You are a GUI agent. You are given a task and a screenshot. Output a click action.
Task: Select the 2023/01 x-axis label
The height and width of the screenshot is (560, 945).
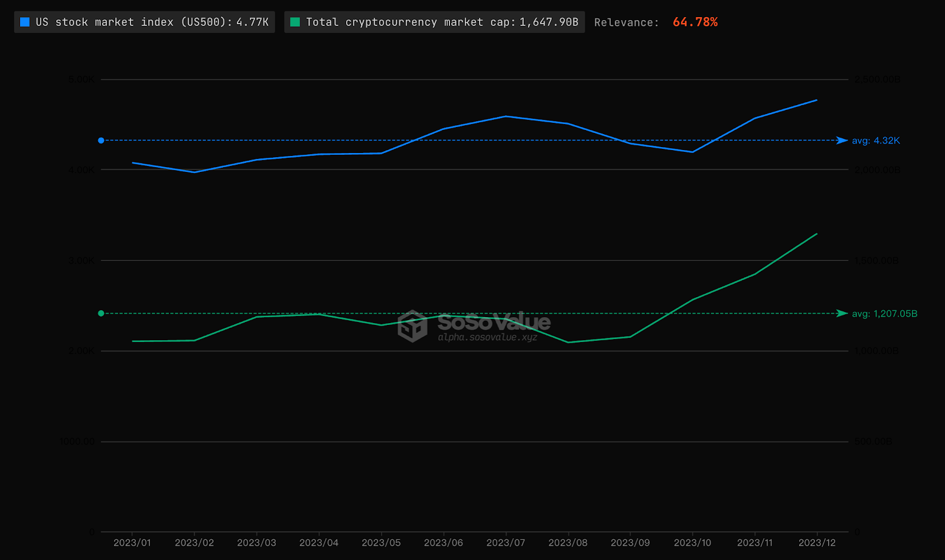[132, 543]
